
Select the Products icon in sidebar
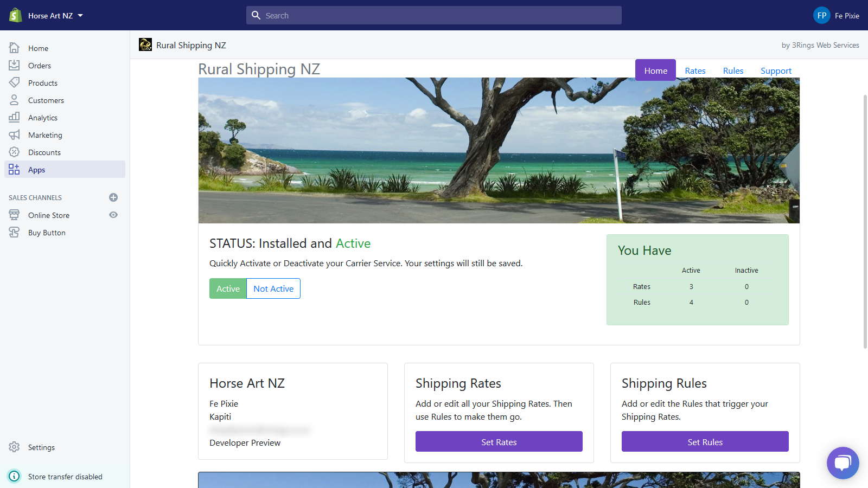pos(14,82)
